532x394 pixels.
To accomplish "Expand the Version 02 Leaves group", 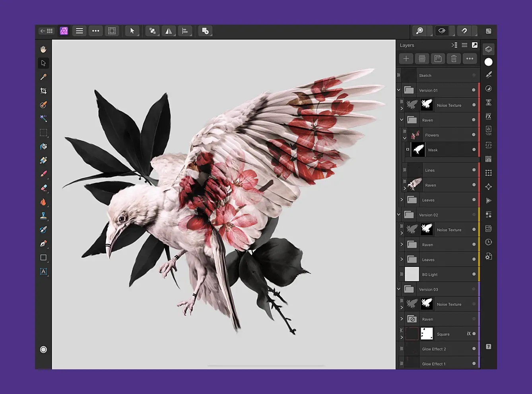I will click(402, 259).
